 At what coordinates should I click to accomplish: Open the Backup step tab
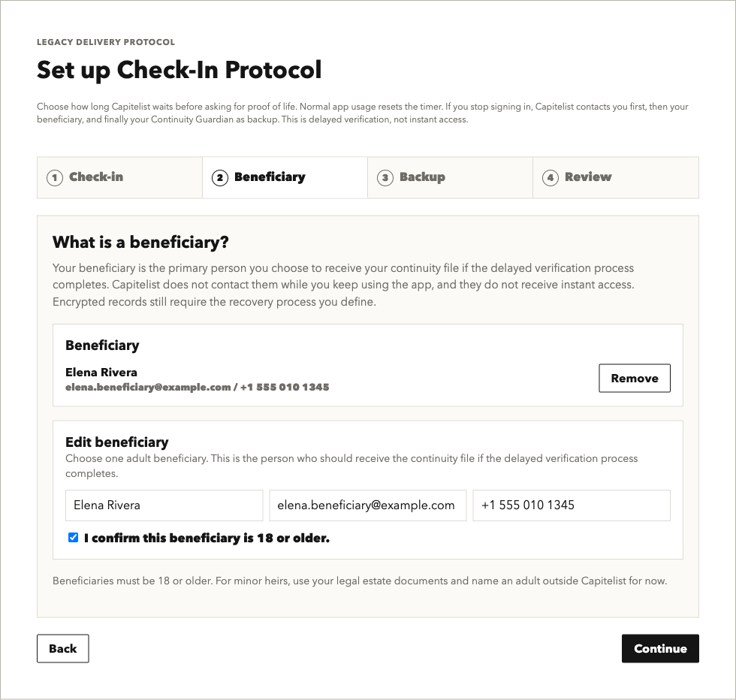pos(450,177)
